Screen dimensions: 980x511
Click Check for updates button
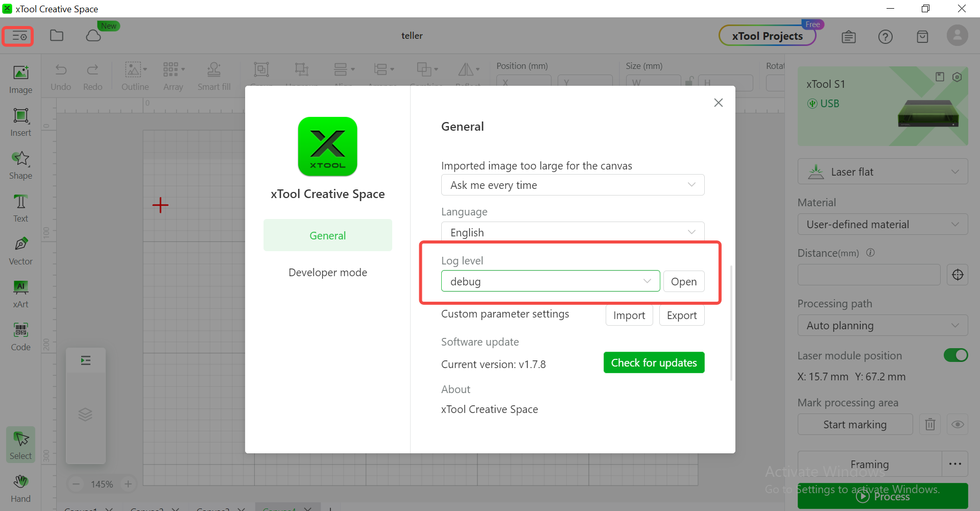[x=654, y=362]
